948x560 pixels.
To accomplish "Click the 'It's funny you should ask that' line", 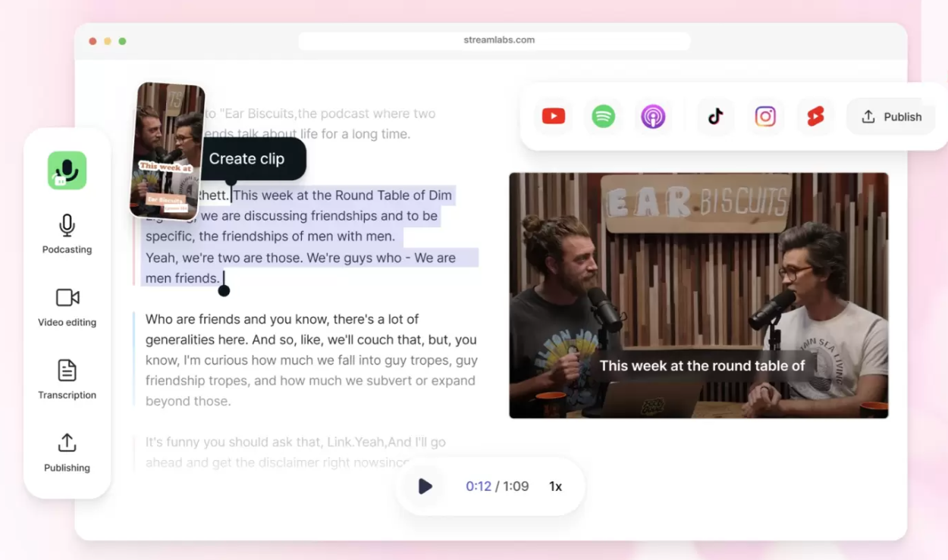I will tap(296, 442).
